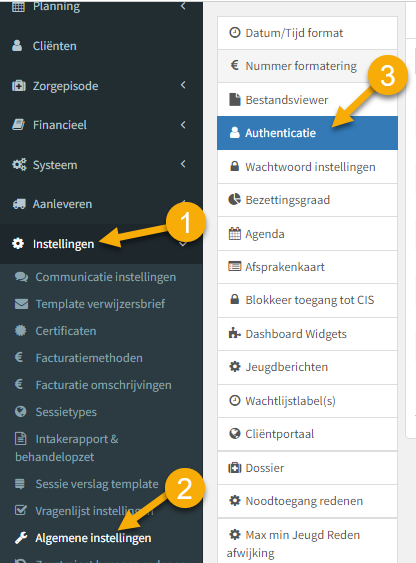Click the truck icon beside Aanleveren
Screen dimensions: 416x563
tap(19, 204)
